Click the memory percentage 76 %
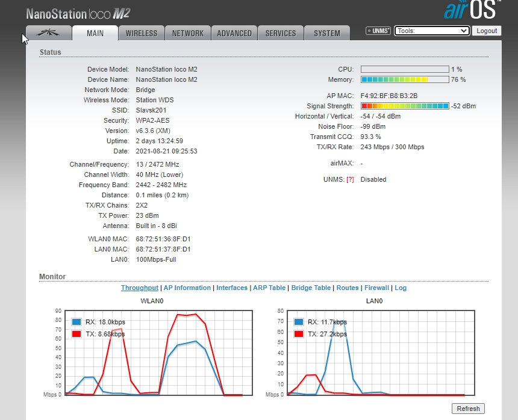The image size is (518, 420). pyautogui.click(x=458, y=79)
